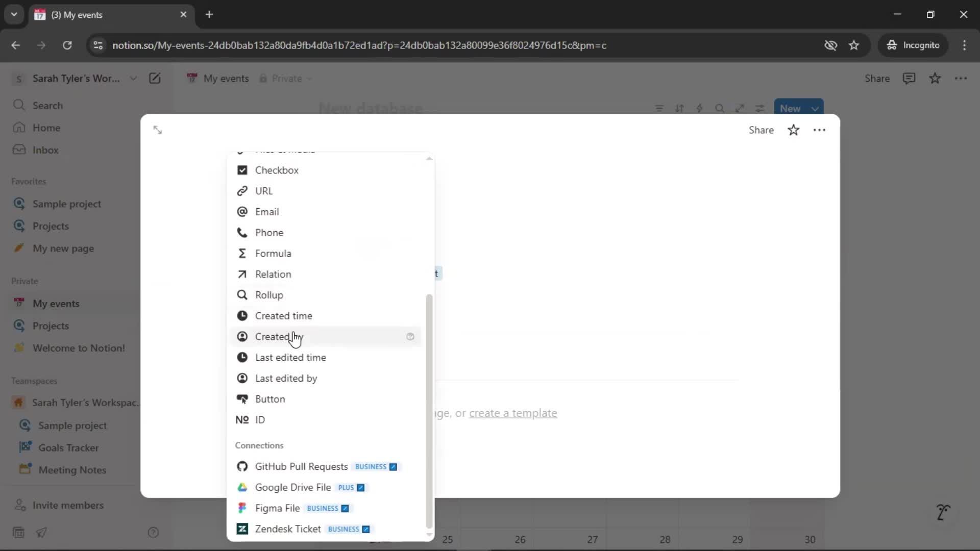The image size is (980, 551).
Task: Open the create a template link
Action: click(513, 413)
